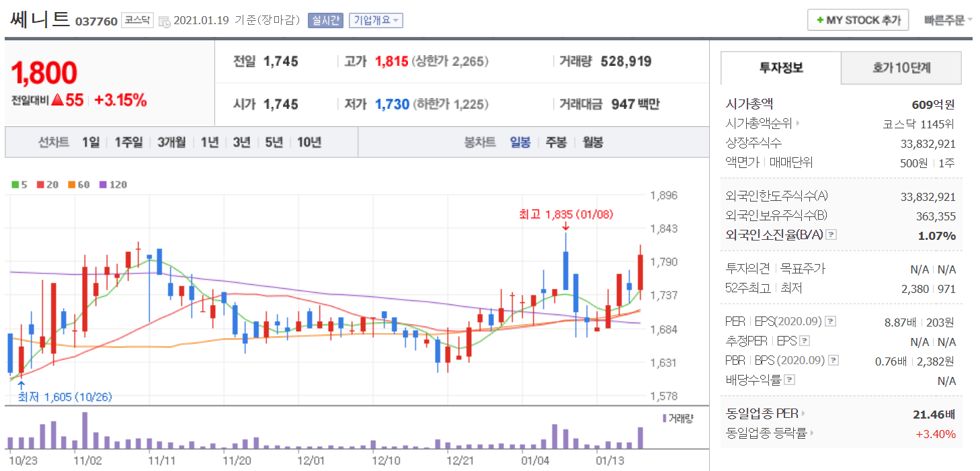The height and width of the screenshot is (471, 980).
Task: Open the 빠른주문 dropdown menu
Action: tap(948, 20)
